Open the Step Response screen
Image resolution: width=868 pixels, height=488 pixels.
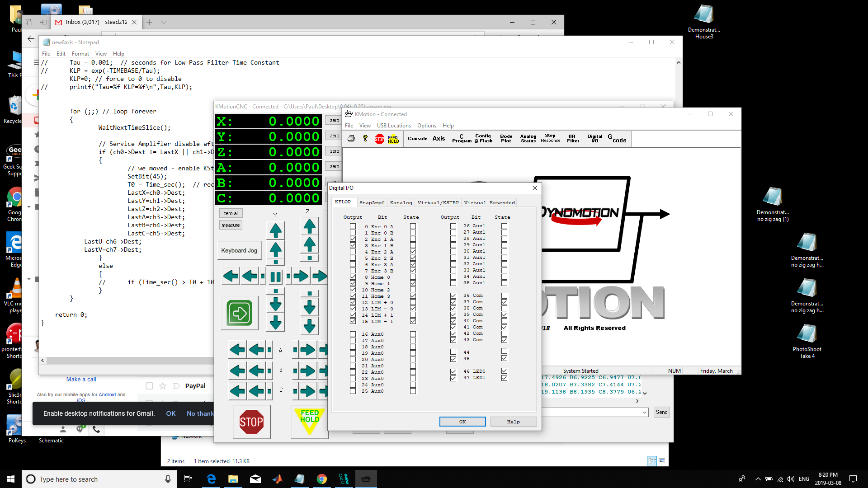click(x=550, y=138)
